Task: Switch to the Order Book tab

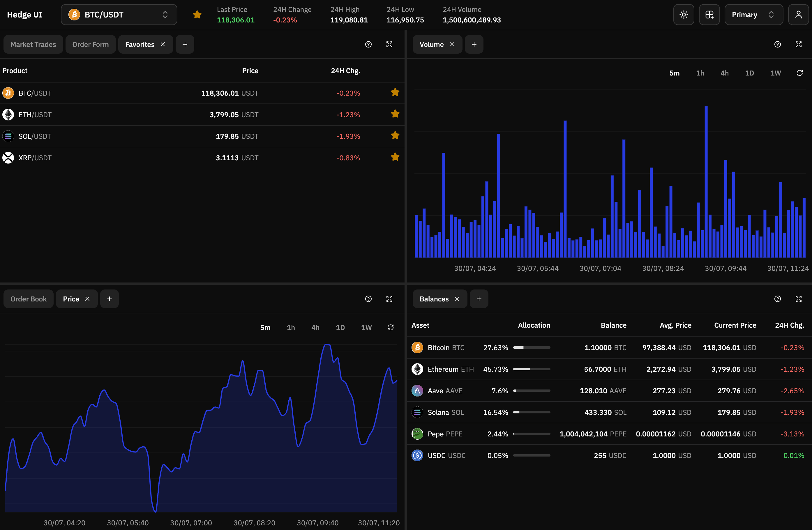Action: 28,299
